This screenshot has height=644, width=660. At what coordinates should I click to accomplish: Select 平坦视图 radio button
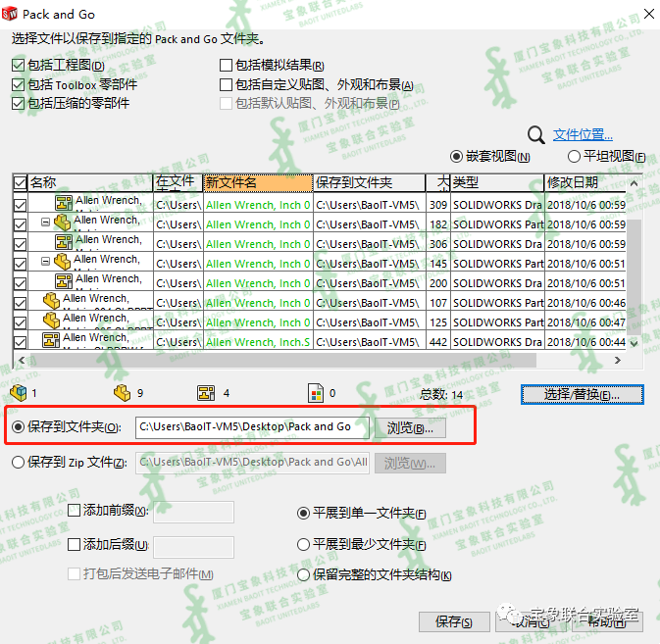(574, 157)
